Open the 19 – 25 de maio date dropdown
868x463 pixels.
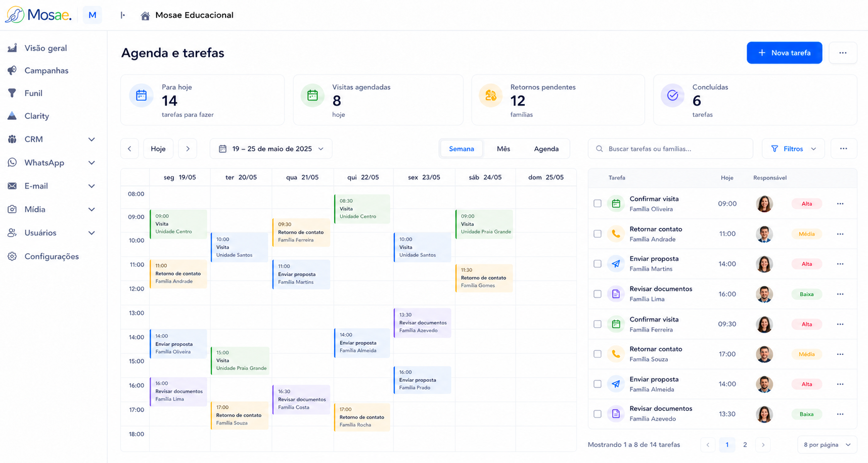click(271, 149)
